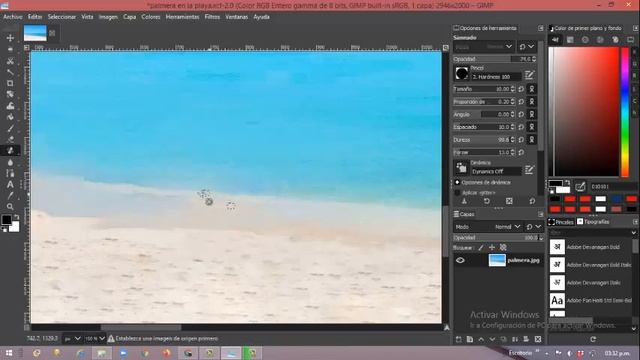Open brush editor icon beside Hardness 100

tap(529, 75)
